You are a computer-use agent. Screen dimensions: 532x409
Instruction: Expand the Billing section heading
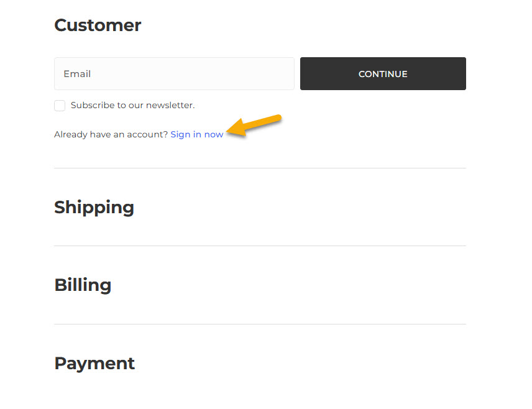83,285
